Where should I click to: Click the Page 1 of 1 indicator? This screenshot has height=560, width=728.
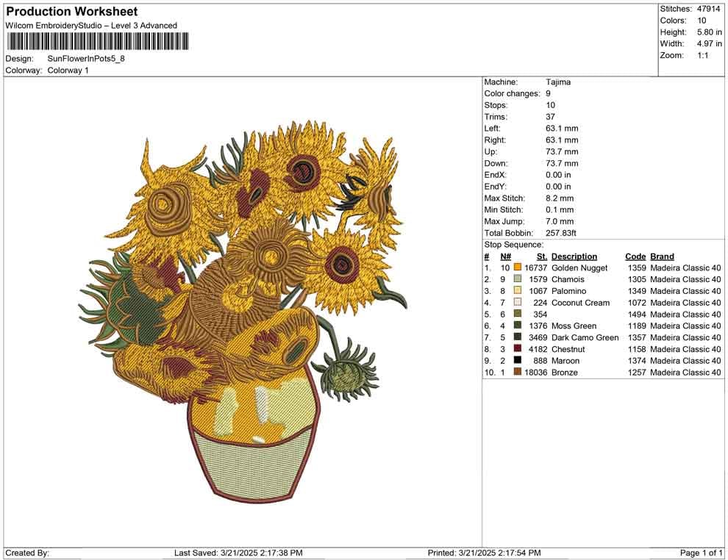[701, 553]
